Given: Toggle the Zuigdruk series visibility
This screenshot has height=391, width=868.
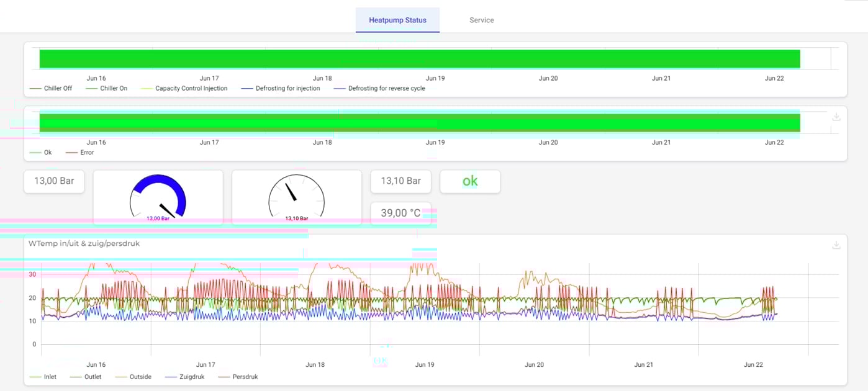Looking at the screenshot, I should [184, 377].
